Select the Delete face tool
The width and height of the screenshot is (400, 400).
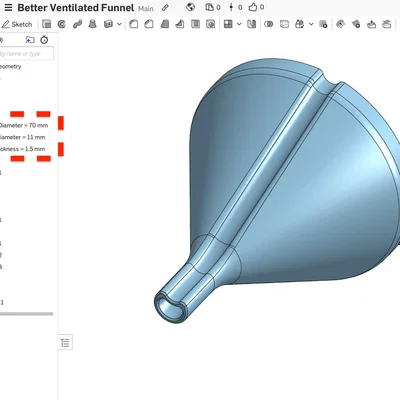[356, 24]
